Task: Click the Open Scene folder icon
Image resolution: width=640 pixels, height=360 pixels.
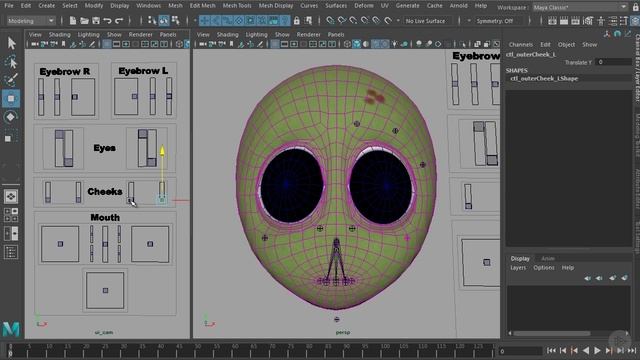Action: point(84,20)
